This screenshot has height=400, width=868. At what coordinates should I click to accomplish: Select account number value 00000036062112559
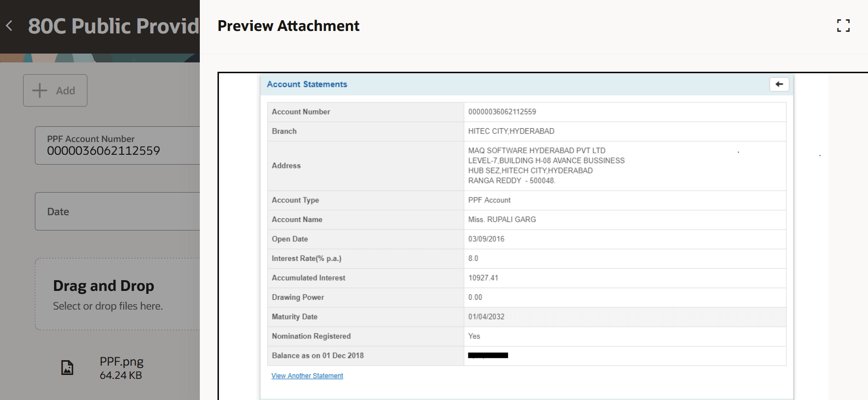pos(502,112)
